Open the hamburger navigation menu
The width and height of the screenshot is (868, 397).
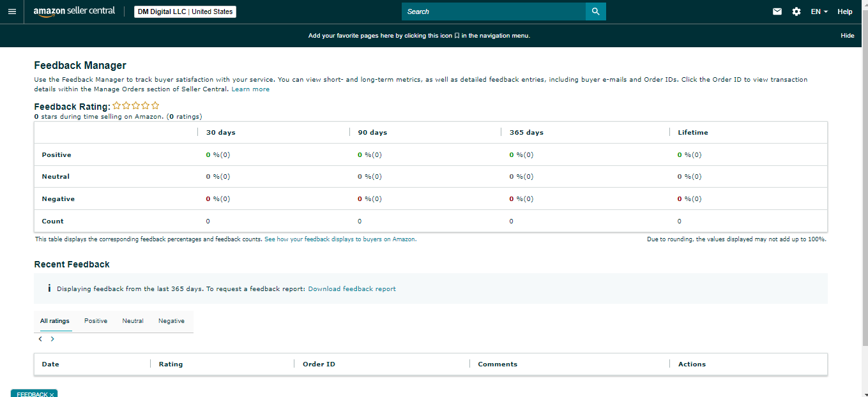coord(11,11)
